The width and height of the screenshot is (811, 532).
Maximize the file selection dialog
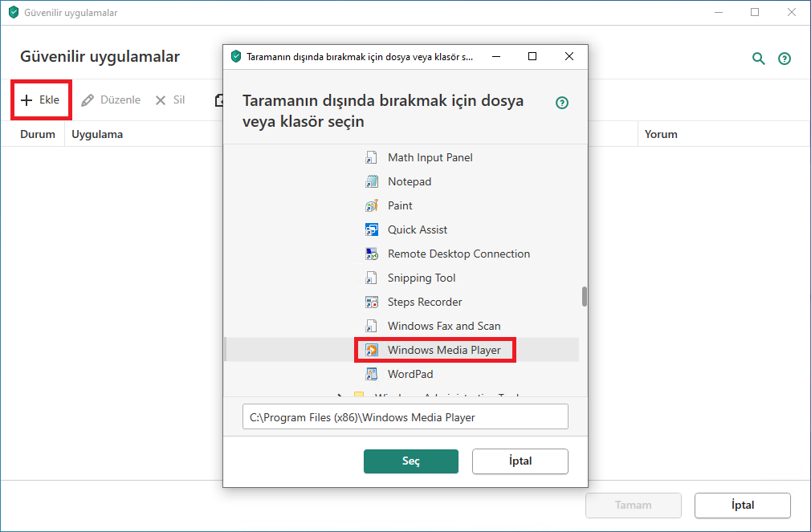tap(532, 56)
